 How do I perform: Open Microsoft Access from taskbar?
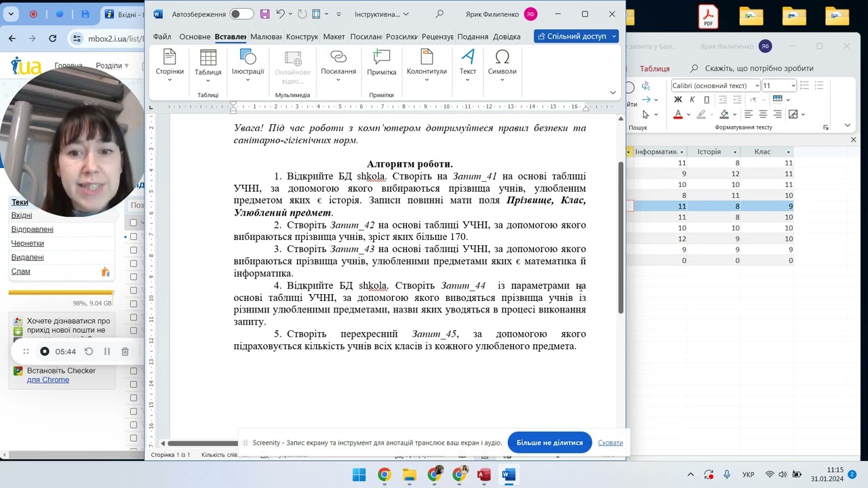[x=484, y=474]
